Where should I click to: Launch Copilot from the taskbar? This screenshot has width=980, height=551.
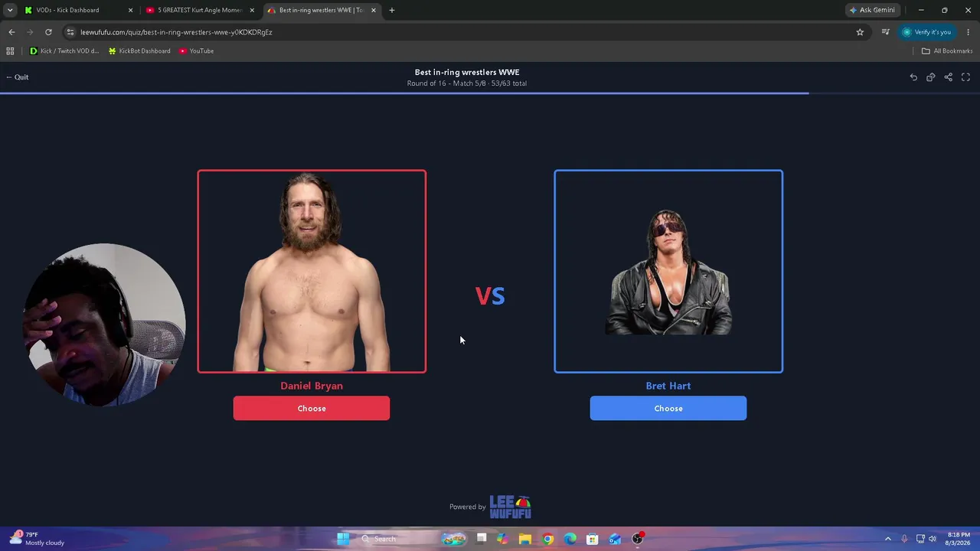click(502, 539)
